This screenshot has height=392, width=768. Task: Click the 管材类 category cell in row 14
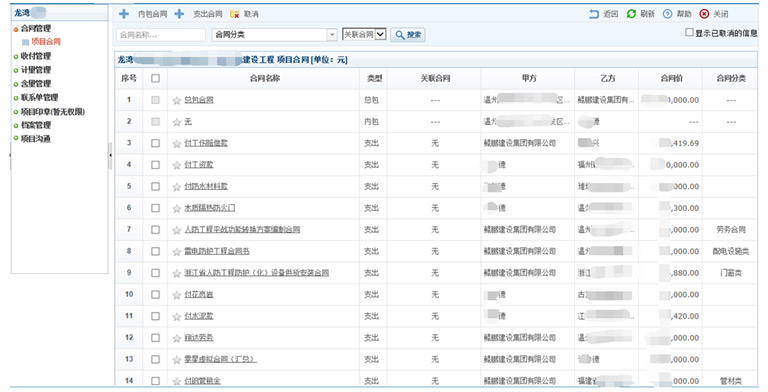(730, 381)
